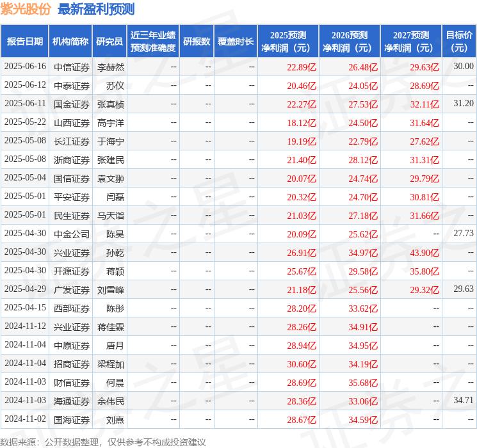Click the 28.69亿 value in 中泰证券 row
The height and width of the screenshot is (448, 477).
pyautogui.click(x=424, y=86)
